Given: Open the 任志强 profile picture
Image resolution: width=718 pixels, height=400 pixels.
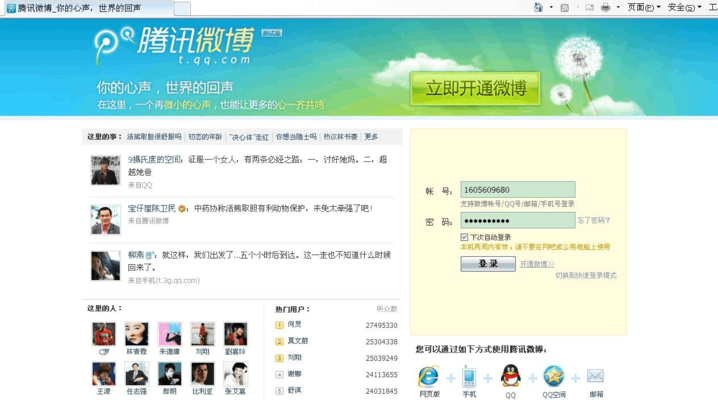Looking at the screenshot, I should click(x=136, y=374).
